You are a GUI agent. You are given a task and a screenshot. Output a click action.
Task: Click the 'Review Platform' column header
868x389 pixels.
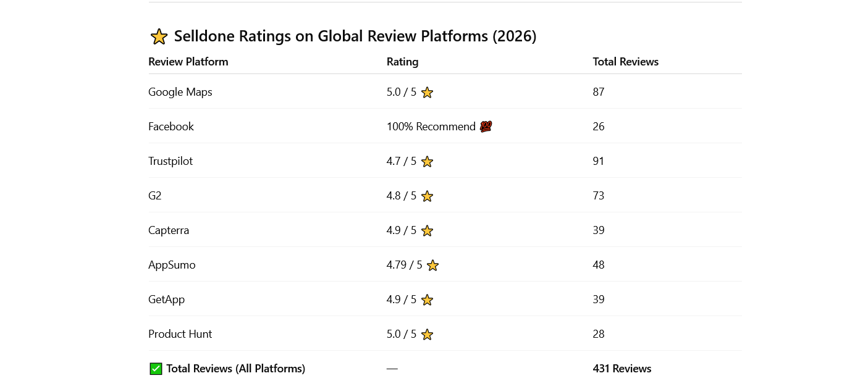click(x=188, y=62)
